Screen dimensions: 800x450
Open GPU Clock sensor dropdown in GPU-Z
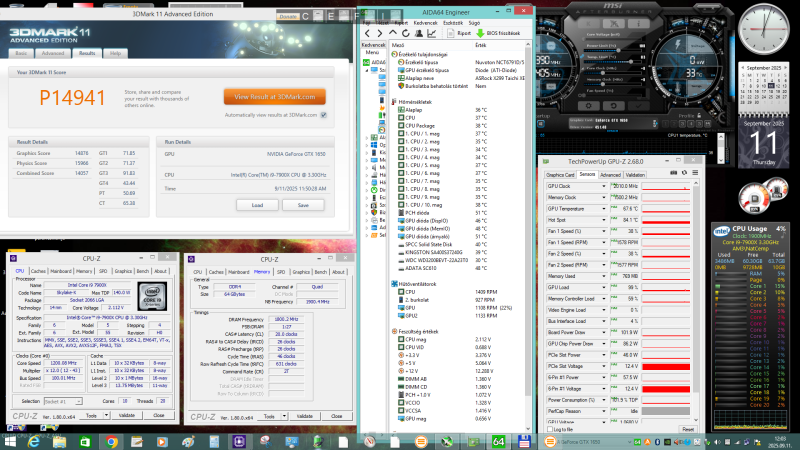click(x=604, y=186)
